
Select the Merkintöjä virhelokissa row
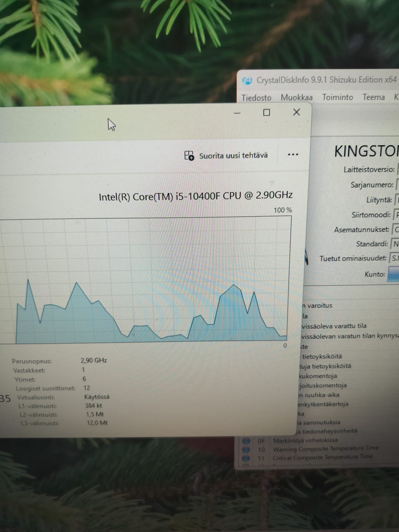tap(318, 440)
